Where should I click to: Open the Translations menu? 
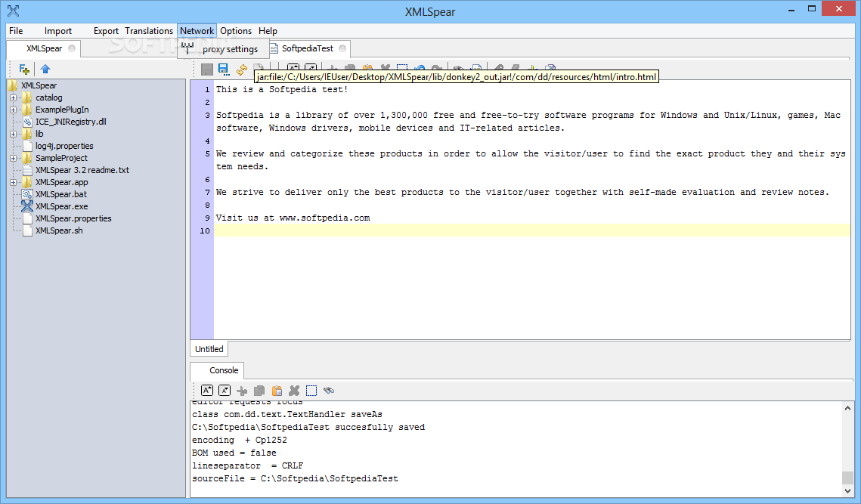[x=149, y=31]
